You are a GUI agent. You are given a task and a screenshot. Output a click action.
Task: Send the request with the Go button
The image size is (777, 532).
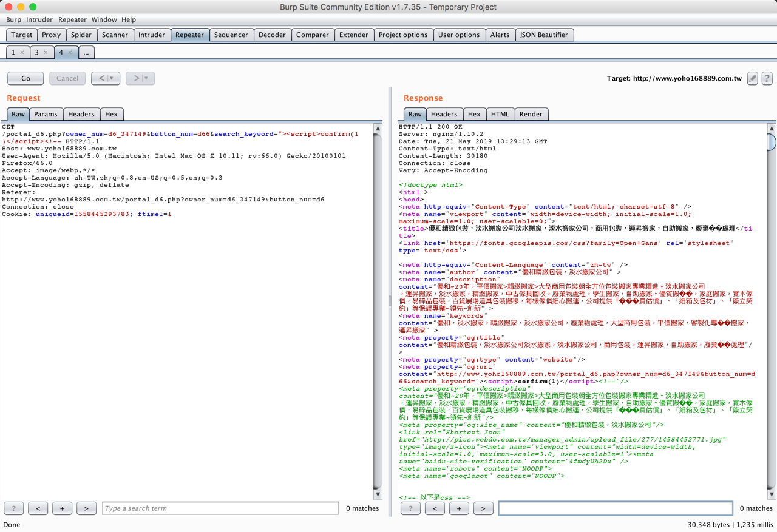(x=25, y=78)
